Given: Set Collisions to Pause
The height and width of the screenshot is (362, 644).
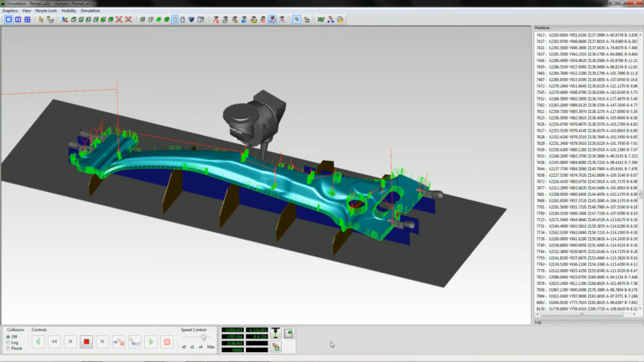Looking at the screenshot, I should [13, 348].
